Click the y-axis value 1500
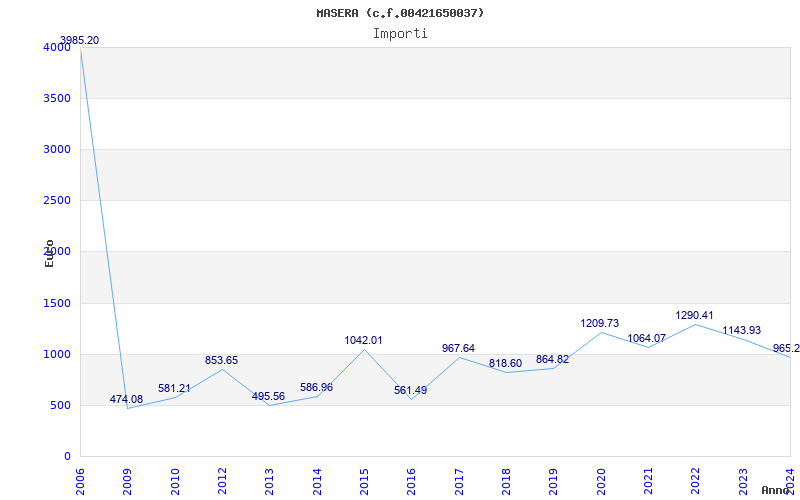Image resolution: width=800 pixels, height=500 pixels. pyautogui.click(x=55, y=304)
